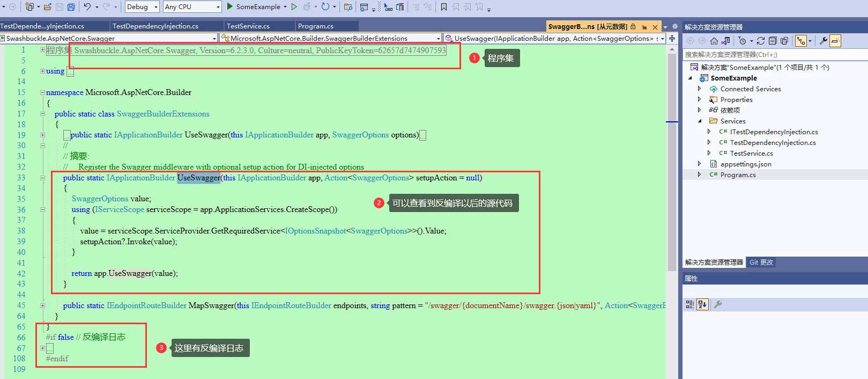Expand the MapSwagger method at line 45
Image resolution: width=868 pixels, height=379 pixels.
click(x=42, y=305)
